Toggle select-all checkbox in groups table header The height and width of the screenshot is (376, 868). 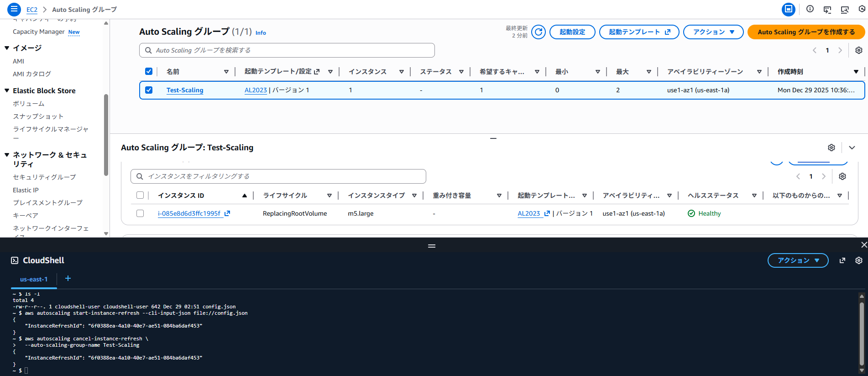[x=148, y=71]
